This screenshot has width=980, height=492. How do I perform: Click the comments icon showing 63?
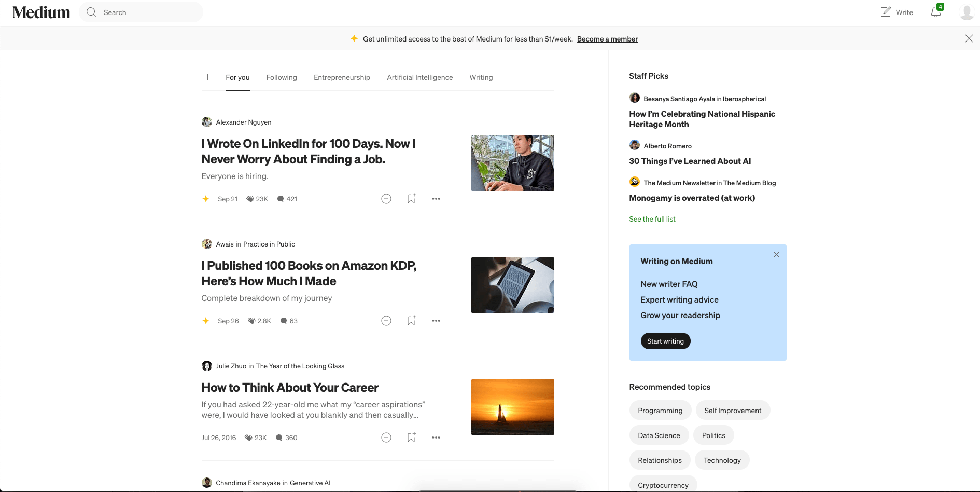pyautogui.click(x=284, y=321)
